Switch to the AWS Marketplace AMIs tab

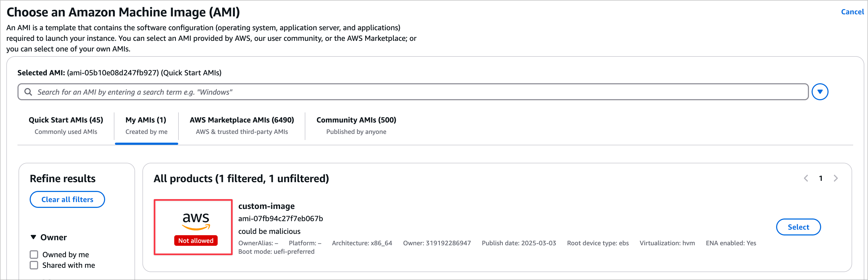click(x=241, y=125)
